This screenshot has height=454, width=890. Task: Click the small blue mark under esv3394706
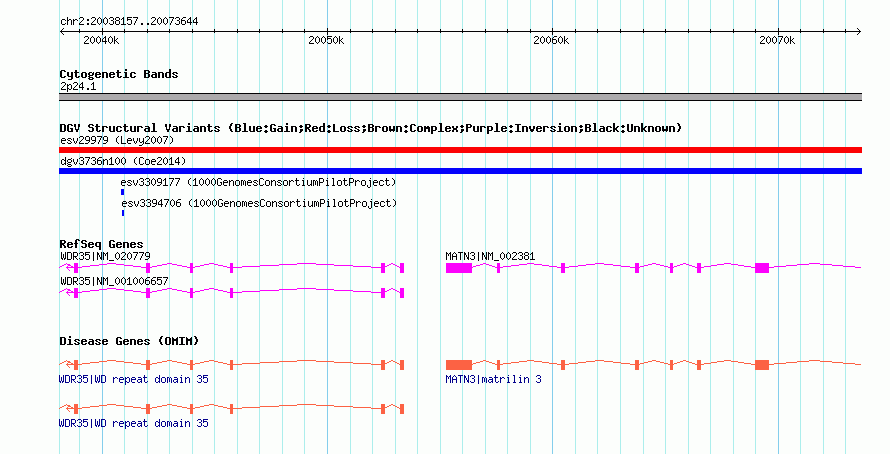[123, 213]
